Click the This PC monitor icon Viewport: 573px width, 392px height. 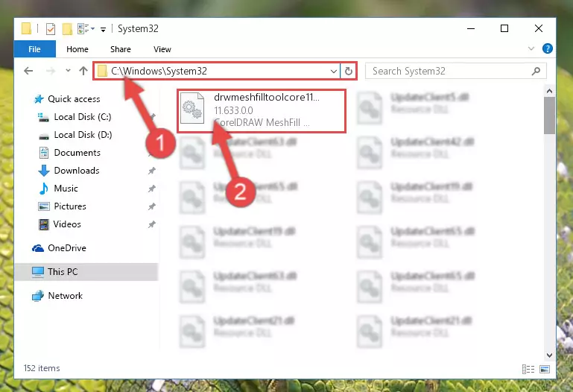pos(38,272)
